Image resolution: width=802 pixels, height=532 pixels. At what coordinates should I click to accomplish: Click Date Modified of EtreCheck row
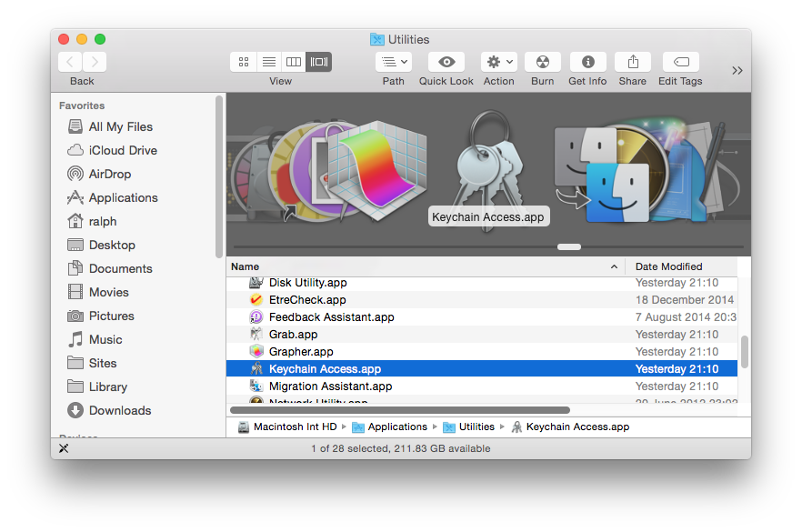pyautogui.click(x=685, y=300)
